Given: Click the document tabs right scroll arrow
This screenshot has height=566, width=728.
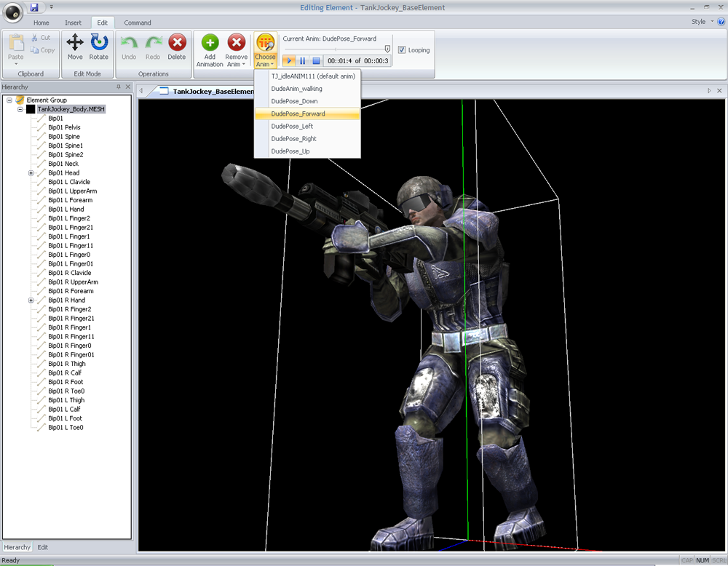Looking at the screenshot, I should click(x=709, y=91).
